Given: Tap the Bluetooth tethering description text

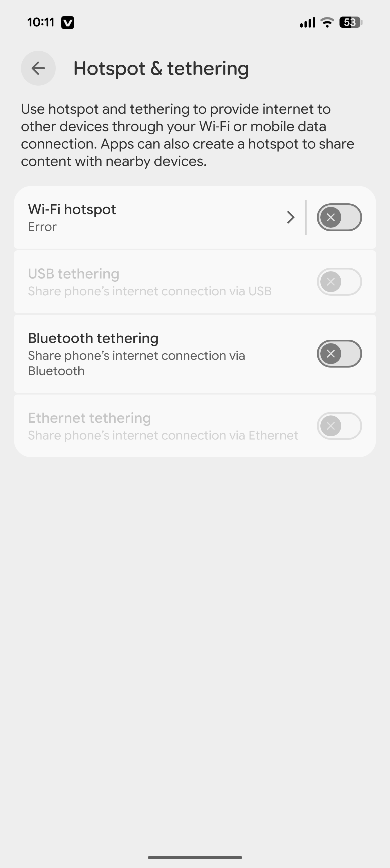Looking at the screenshot, I should click(x=136, y=363).
